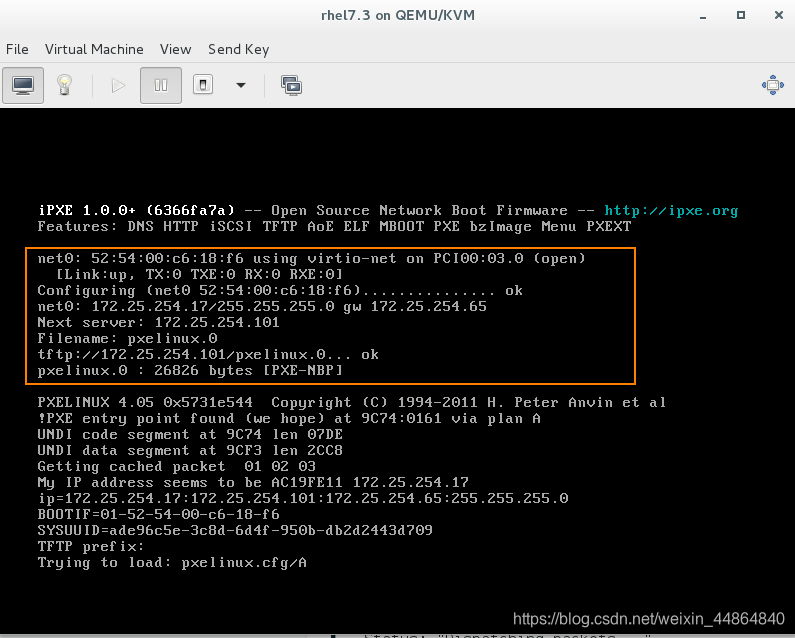Screen dimensions: 795x638
Task: Click the 'iPXE 1.0.0+ (6366fa7a)' banner text
Action: coord(136,210)
